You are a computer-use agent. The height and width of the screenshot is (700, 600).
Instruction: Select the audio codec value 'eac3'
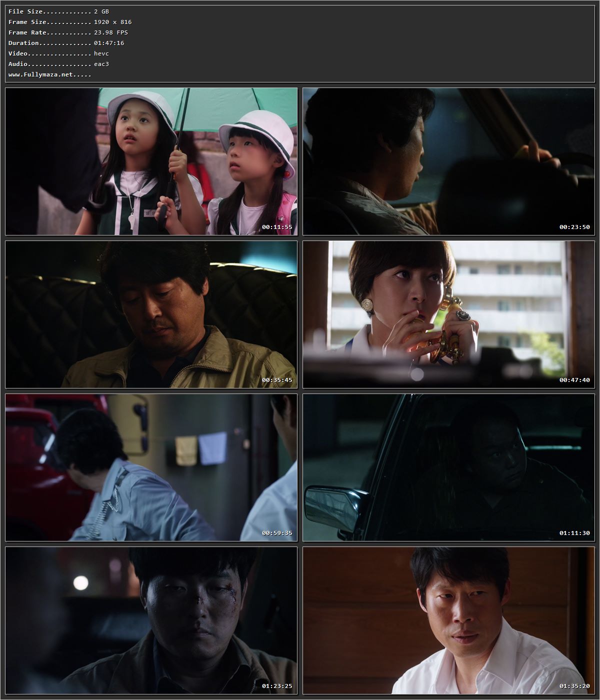click(x=101, y=64)
